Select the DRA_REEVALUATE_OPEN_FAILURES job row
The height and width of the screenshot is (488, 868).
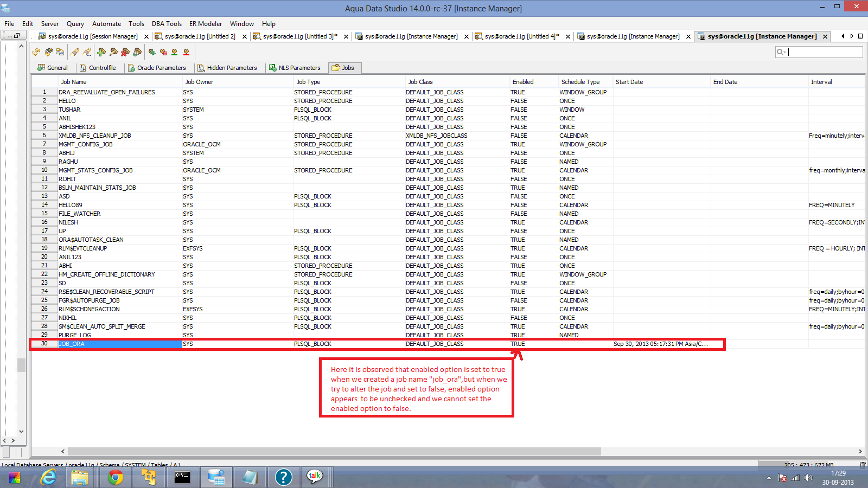448,92
